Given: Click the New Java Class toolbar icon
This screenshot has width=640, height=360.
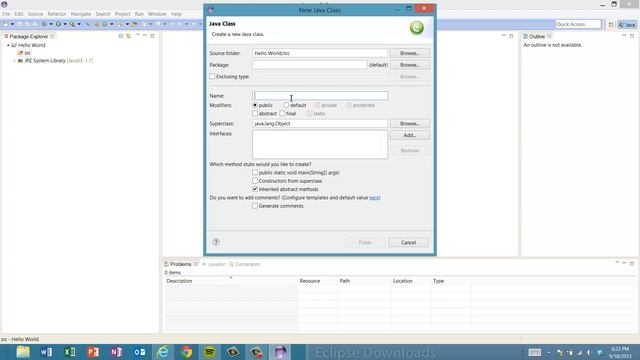Looking at the screenshot, I should click(x=105, y=24).
